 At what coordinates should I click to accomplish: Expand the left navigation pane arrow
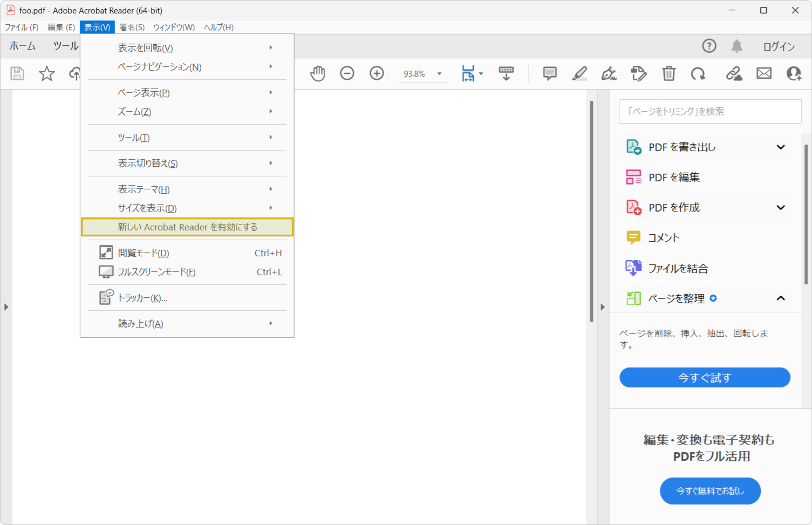point(6,307)
